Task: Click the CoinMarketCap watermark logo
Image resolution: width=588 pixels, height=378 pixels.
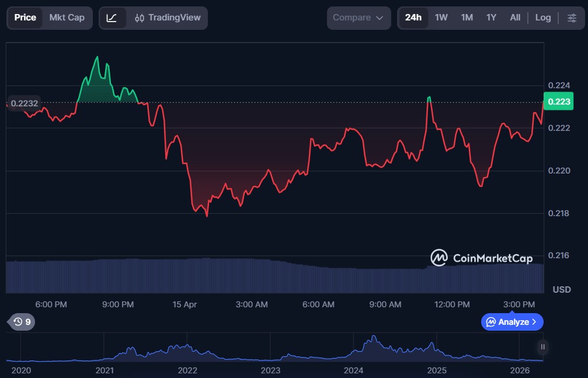Action: click(x=481, y=258)
